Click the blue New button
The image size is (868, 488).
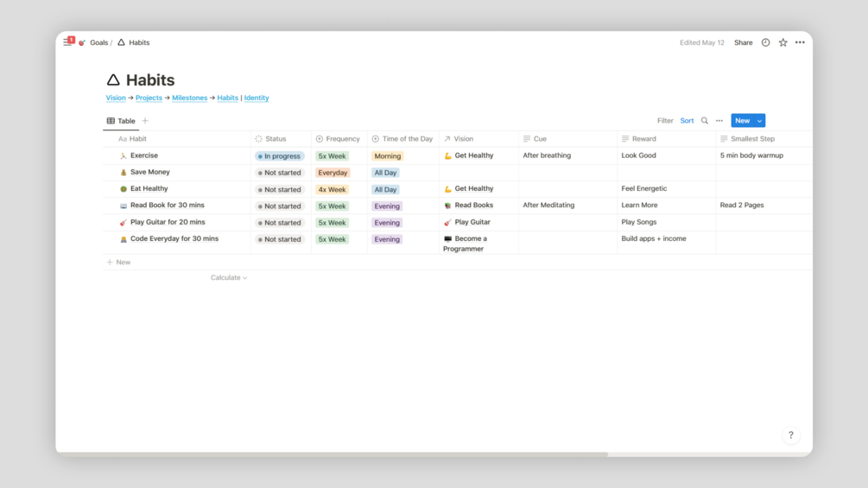tap(742, 121)
